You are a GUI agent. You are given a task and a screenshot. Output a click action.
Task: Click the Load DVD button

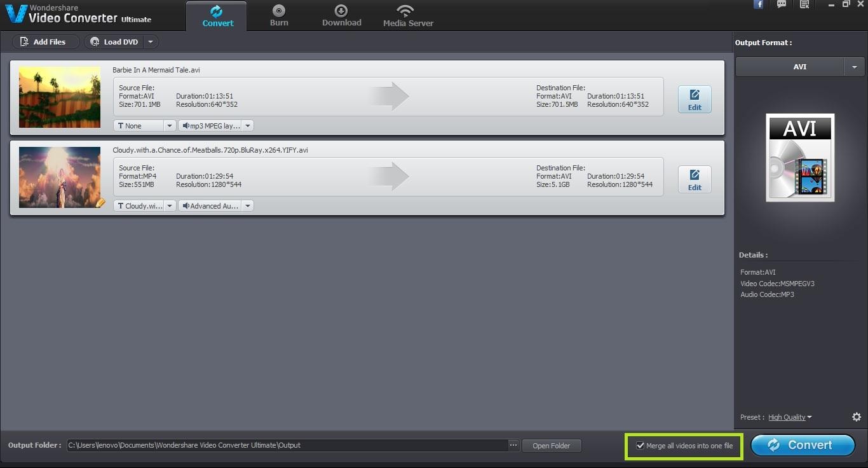pos(114,42)
